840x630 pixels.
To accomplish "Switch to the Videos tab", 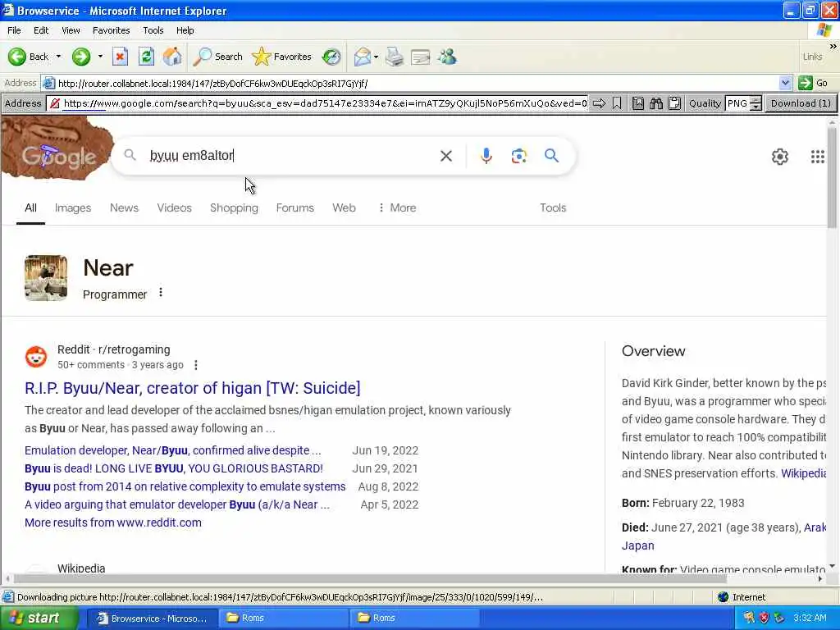I will coord(174,208).
